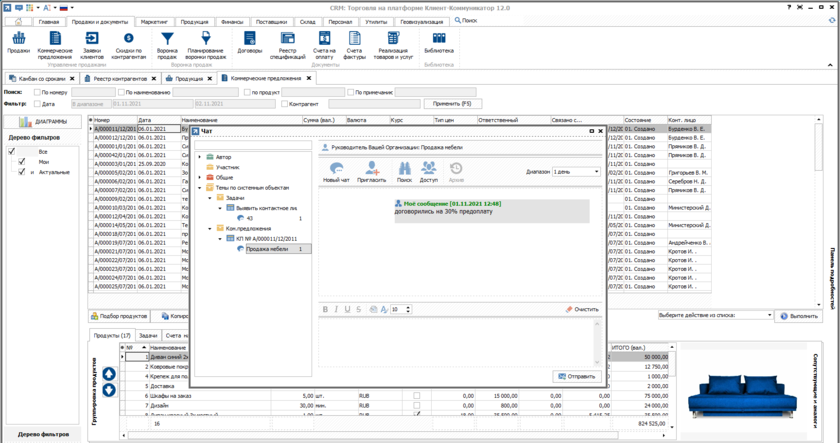Collapse Темы по системным объектам node
This screenshot has width=840, height=443.
tap(200, 188)
